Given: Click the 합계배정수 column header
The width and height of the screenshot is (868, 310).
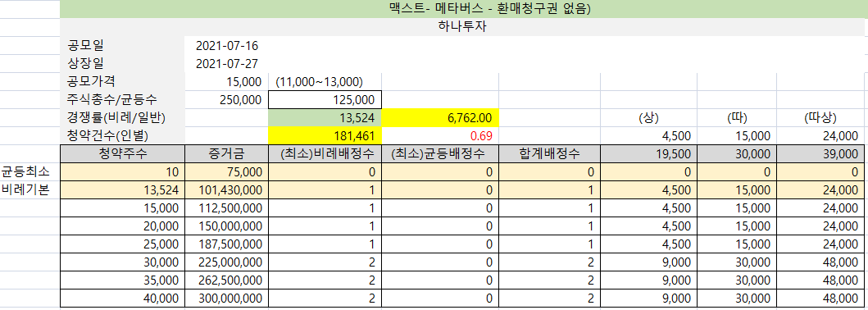Looking at the screenshot, I should 550,154.
